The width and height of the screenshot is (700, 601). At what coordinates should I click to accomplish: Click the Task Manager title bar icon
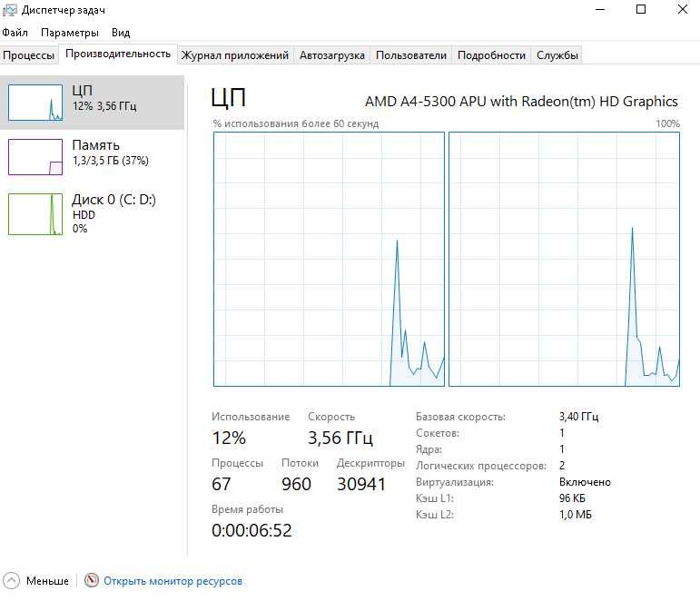pos(9,10)
